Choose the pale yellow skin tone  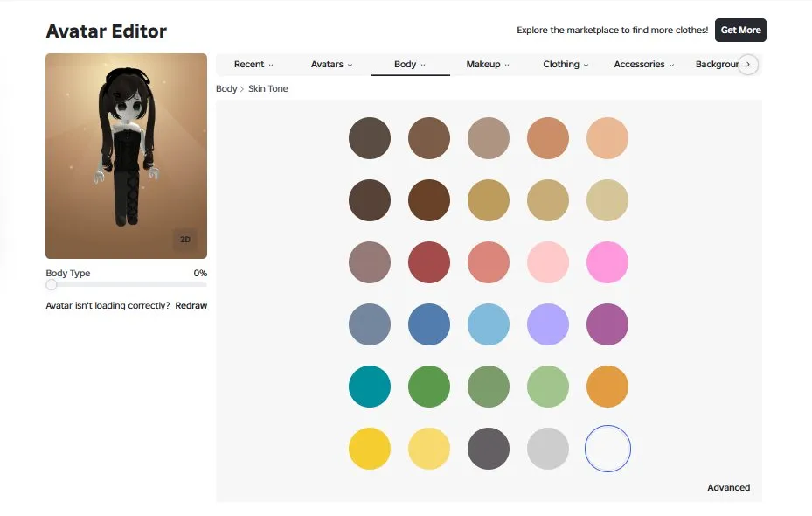[429, 449]
